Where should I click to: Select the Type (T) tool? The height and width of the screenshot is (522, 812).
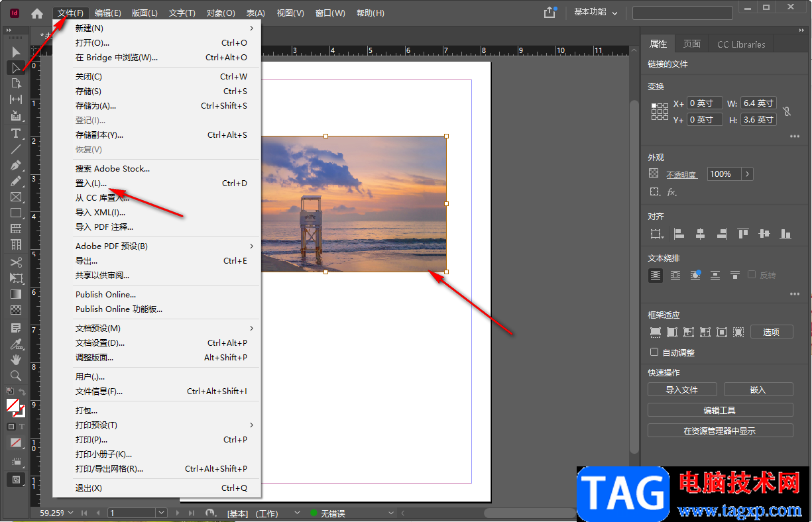click(16, 133)
